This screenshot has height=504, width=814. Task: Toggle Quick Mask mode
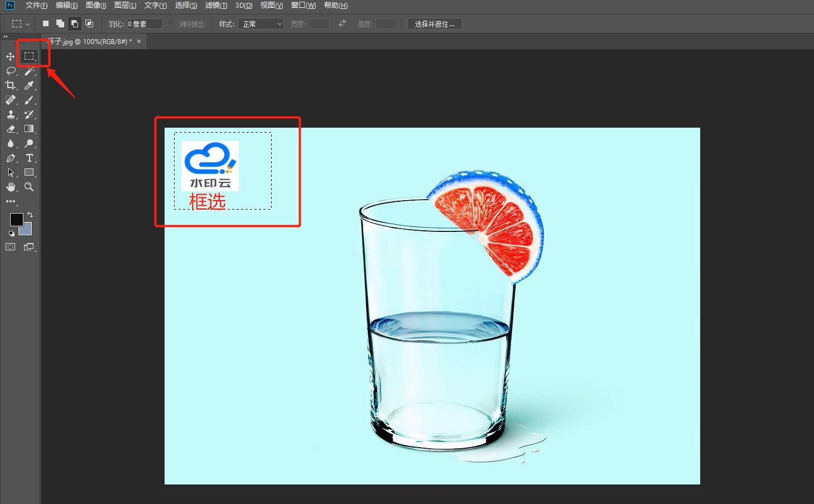(x=11, y=247)
